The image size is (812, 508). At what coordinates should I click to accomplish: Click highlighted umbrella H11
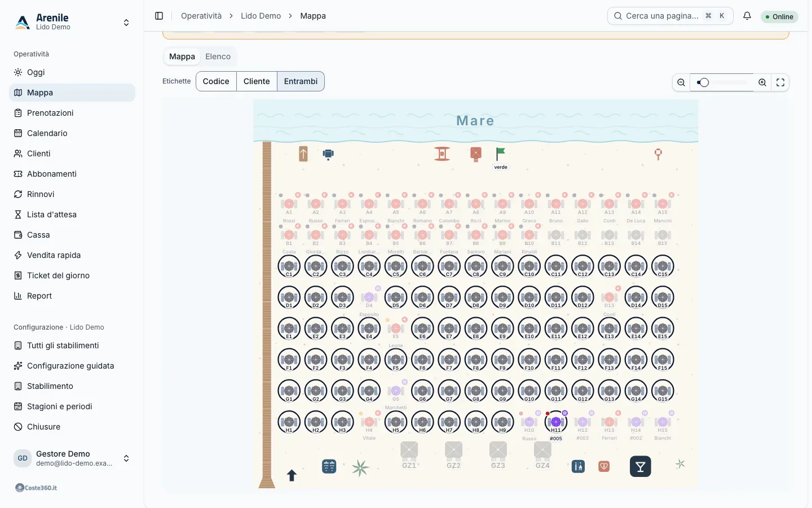tap(556, 422)
